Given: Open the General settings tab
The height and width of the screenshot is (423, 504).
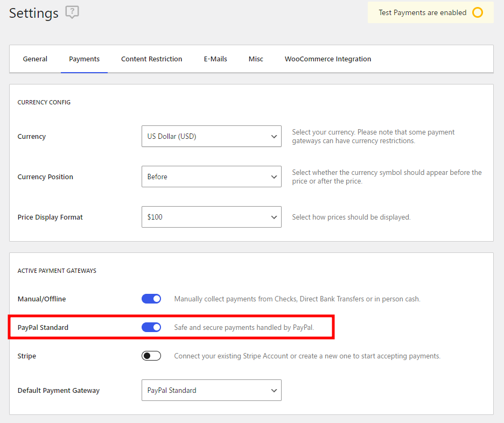Looking at the screenshot, I should tap(35, 59).
